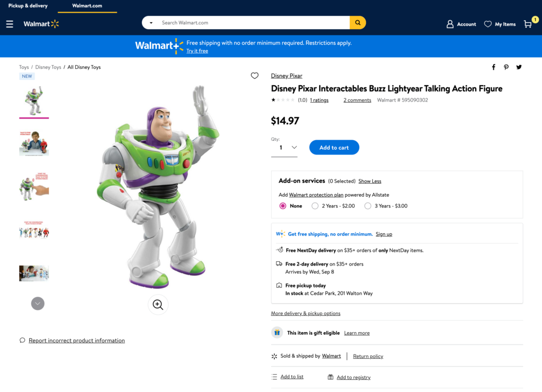
Task: Click the Add to cart button
Action: pyautogui.click(x=334, y=148)
